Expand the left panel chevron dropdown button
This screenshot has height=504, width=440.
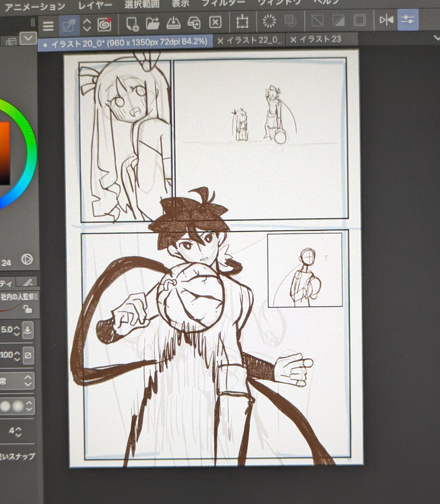28,38
